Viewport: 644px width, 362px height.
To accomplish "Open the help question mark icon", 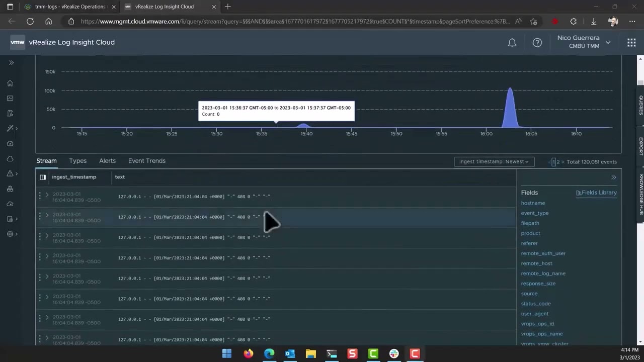I will tap(537, 43).
